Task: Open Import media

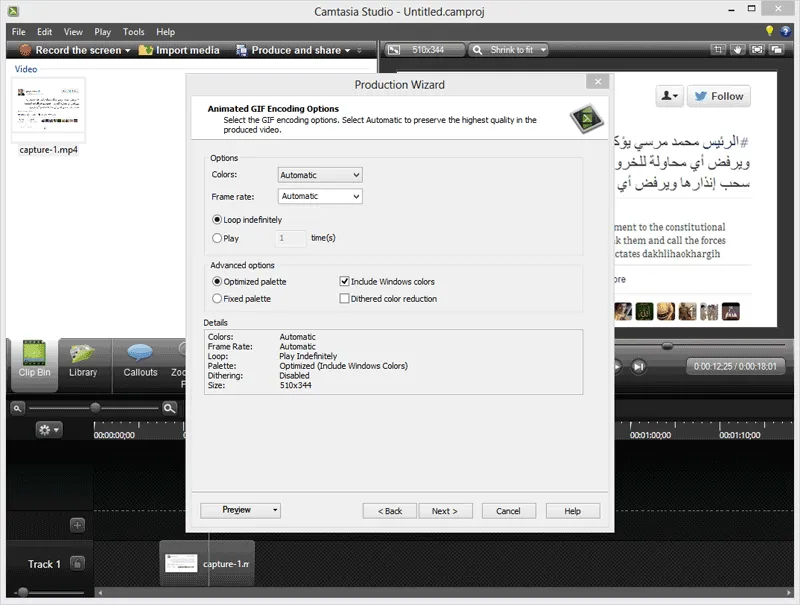Action: 178,49
